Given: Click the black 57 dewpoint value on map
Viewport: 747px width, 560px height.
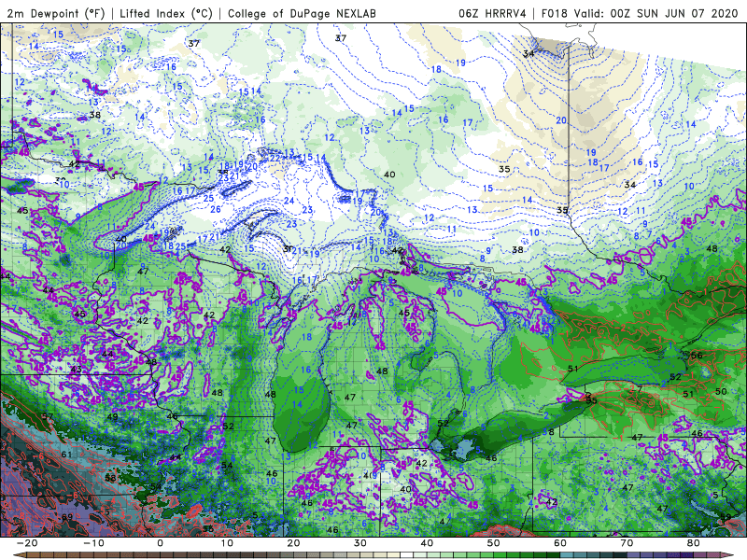Looking at the screenshot, I should coord(48,416).
